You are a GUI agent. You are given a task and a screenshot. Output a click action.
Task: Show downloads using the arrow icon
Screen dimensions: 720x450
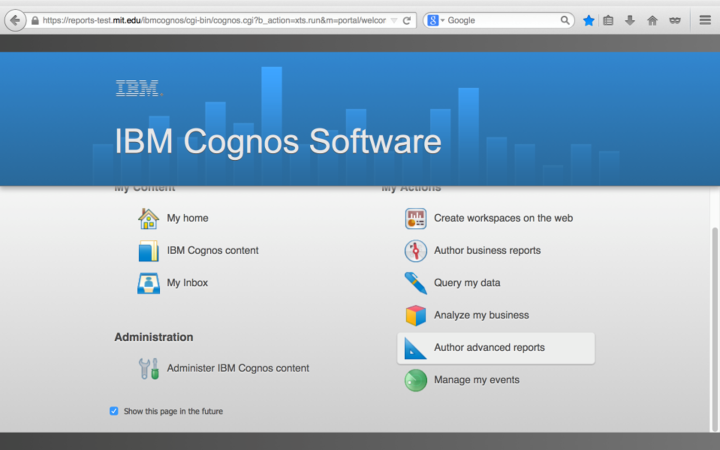pyautogui.click(x=630, y=20)
